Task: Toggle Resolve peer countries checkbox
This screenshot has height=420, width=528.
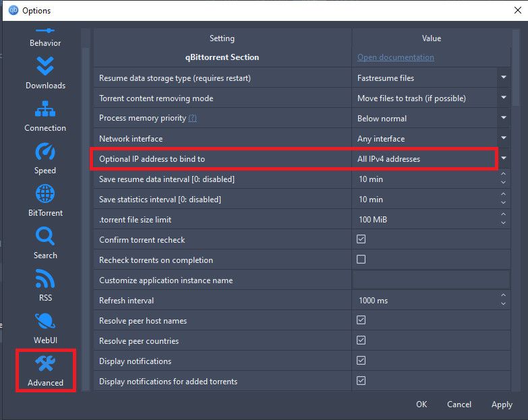Action: tap(361, 340)
